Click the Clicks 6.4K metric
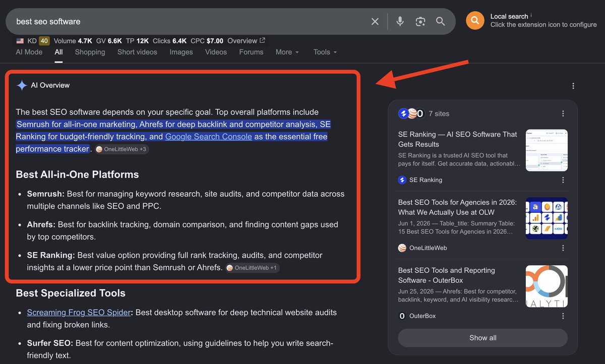 tap(169, 41)
